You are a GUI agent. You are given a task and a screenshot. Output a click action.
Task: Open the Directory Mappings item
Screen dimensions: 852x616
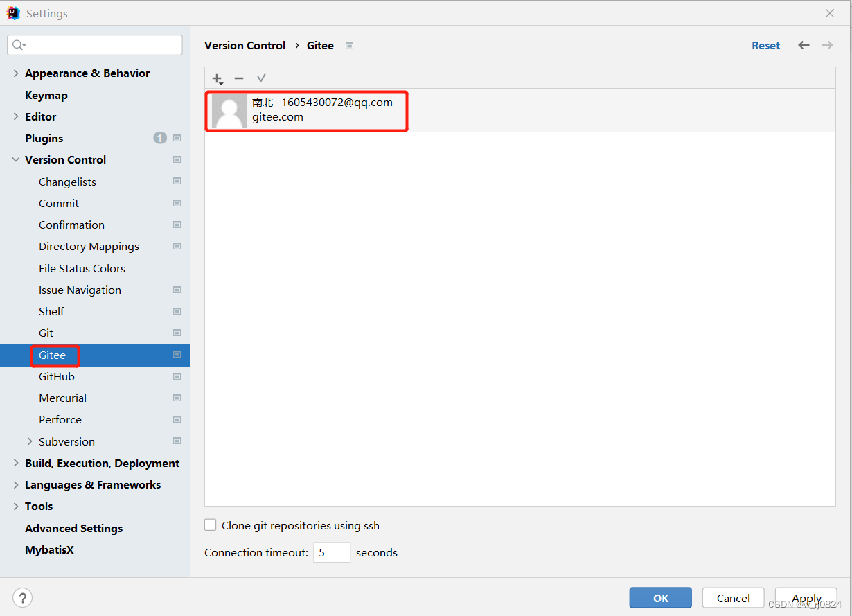point(89,246)
